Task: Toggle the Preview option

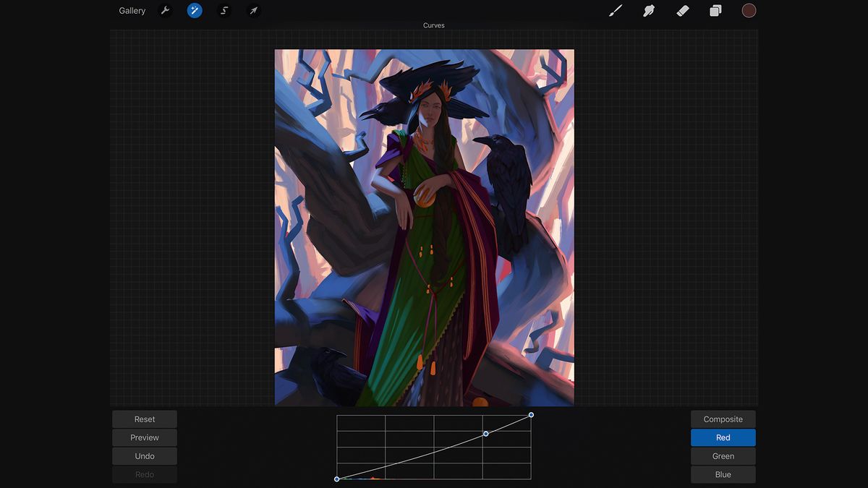Action: coord(144,437)
